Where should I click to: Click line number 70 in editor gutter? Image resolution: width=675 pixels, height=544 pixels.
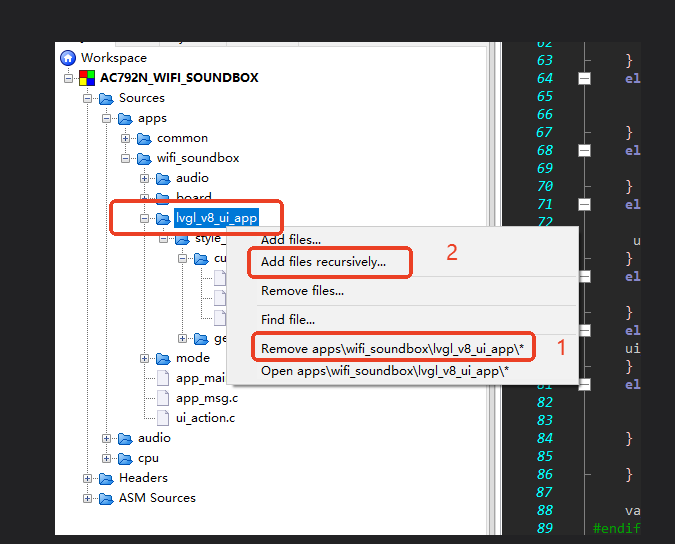pos(545,186)
